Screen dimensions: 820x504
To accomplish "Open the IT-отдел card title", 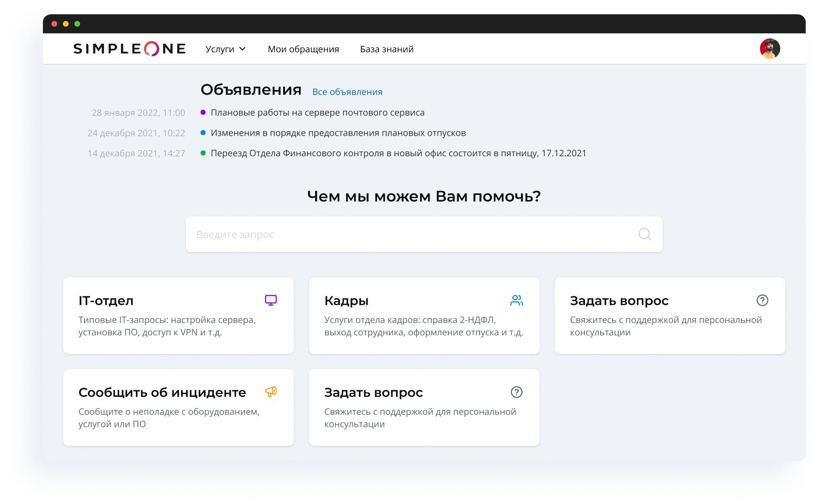I will tap(106, 301).
